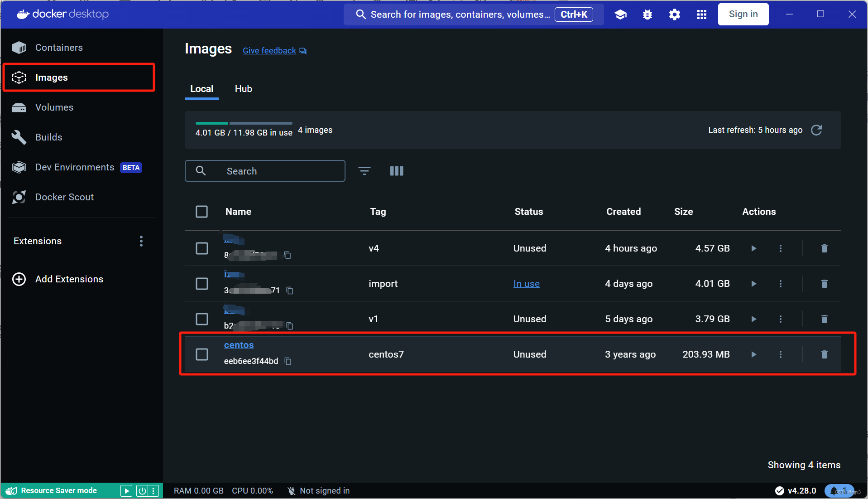The image size is (868, 499).
Task: Run the import image
Action: 754,284
